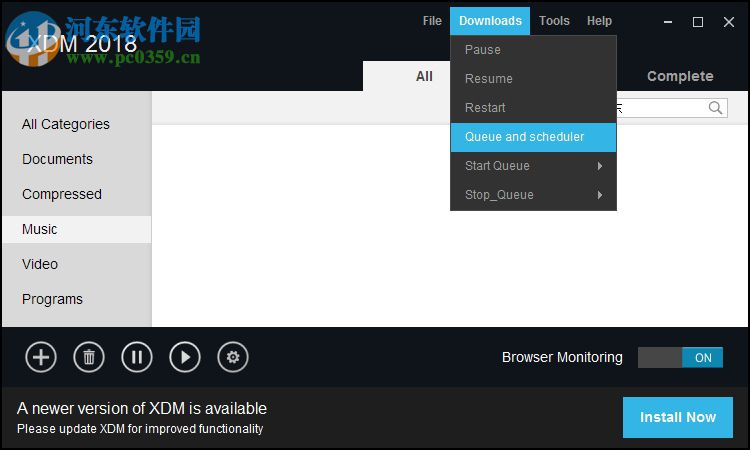Click the Install Now button
The height and width of the screenshot is (450, 750).
coord(678,417)
